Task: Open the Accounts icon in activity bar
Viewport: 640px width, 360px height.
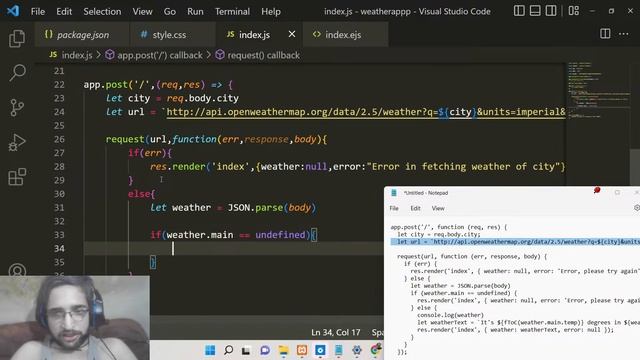Action: pyautogui.click(x=17, y=270)
